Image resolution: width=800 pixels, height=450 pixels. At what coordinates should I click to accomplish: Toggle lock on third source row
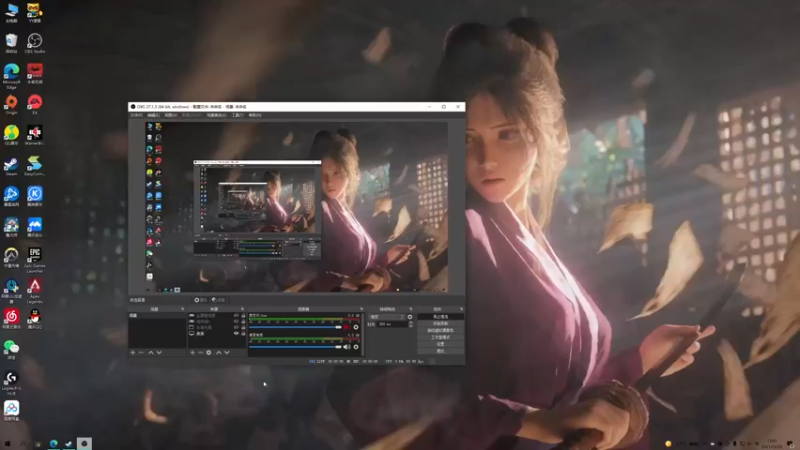tap(243, 328)
